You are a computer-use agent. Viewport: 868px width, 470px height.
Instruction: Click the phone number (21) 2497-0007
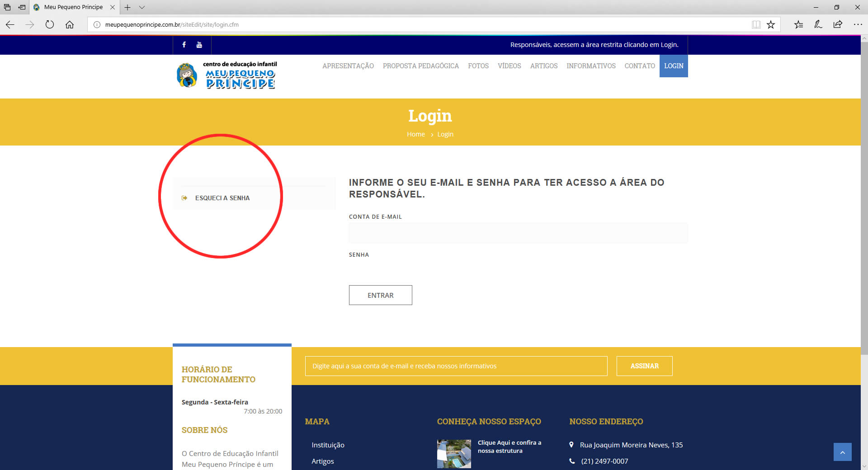[604, 461]
